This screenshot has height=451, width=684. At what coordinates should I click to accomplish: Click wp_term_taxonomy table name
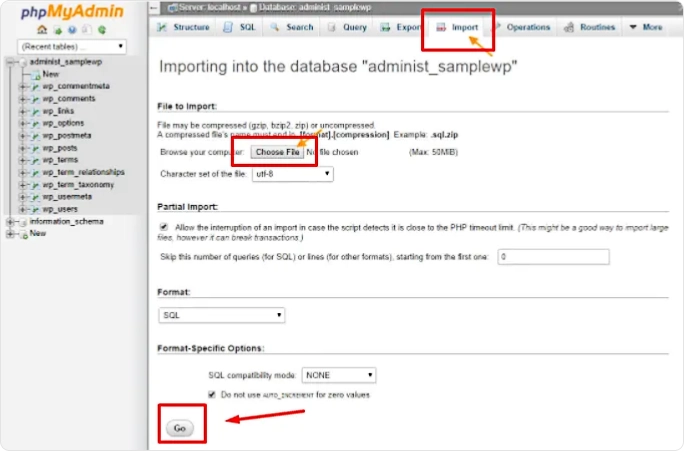click(78, 185)
